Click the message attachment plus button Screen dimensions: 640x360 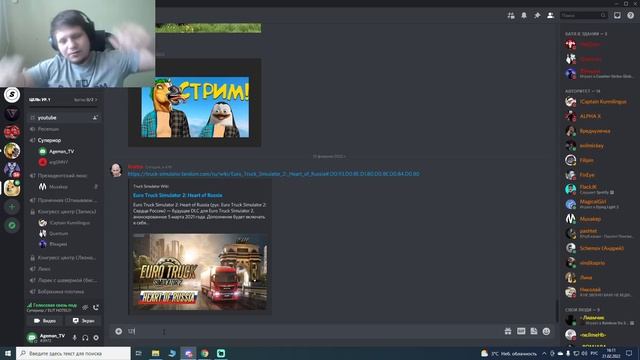pyautogui.click(x=118, y=331)
